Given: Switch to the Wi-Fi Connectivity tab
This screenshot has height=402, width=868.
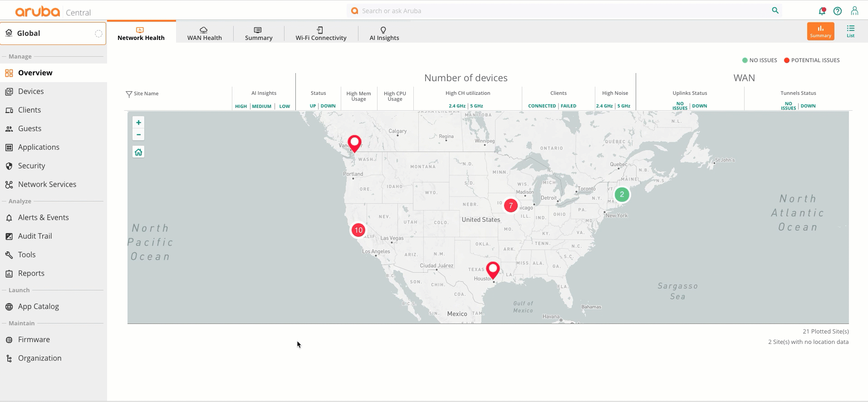Looking at the screenshot, I should [x=321, y=33].
